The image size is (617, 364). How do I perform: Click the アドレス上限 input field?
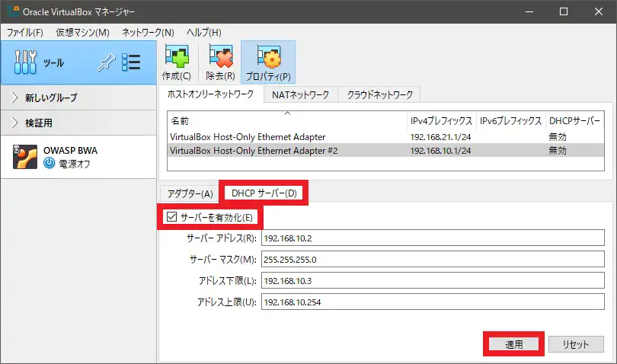[x=433, y=302]
